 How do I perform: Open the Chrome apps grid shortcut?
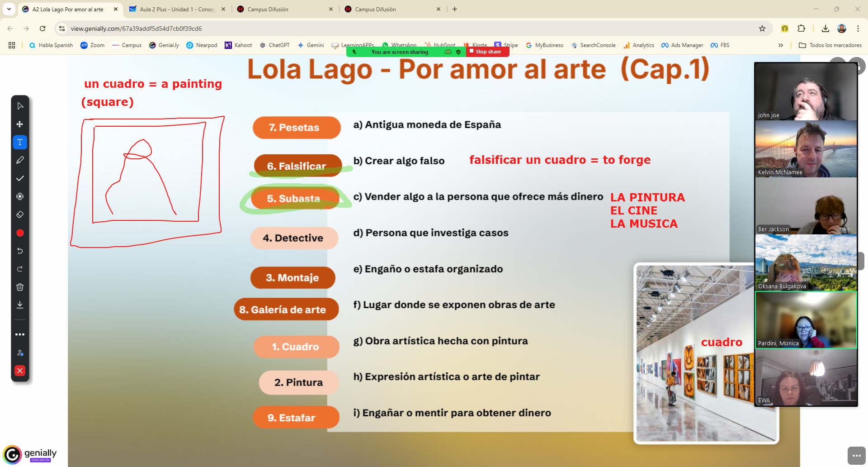point(12,45)
